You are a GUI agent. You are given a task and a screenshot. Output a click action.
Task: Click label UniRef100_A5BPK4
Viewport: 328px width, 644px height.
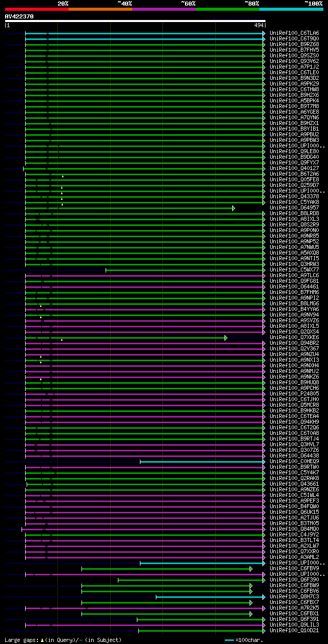pyautogui.click(x=294, y=101)
